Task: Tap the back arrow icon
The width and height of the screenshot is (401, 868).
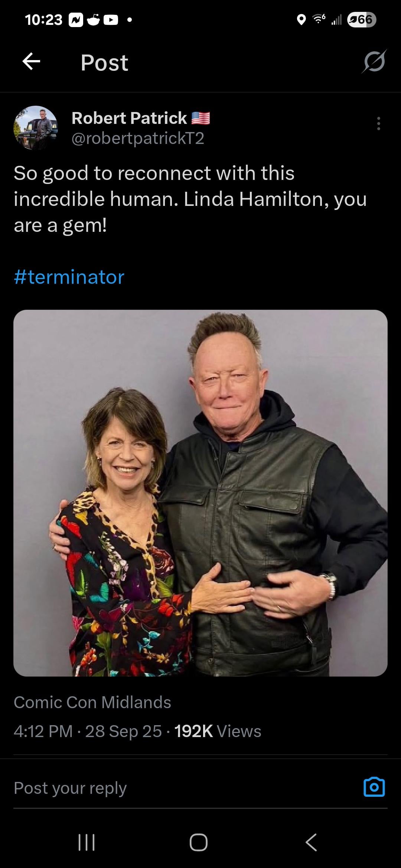Action: 31,62
